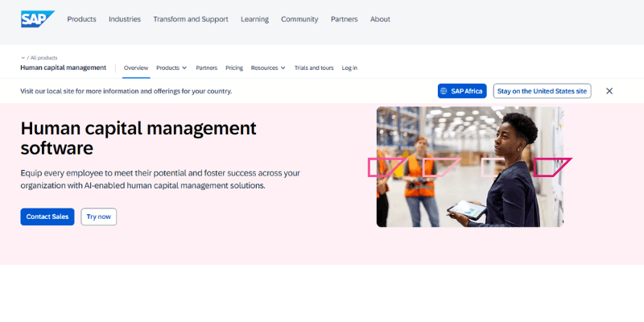644x322 pixels.
Task: Choose Stay on the United States site
Action: tap(542, 91)
